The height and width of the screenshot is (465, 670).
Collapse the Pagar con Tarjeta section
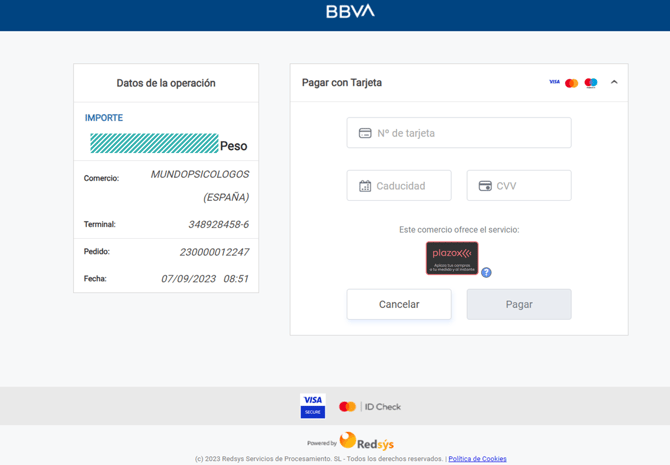pyautogui.click(x=614, y=82)
